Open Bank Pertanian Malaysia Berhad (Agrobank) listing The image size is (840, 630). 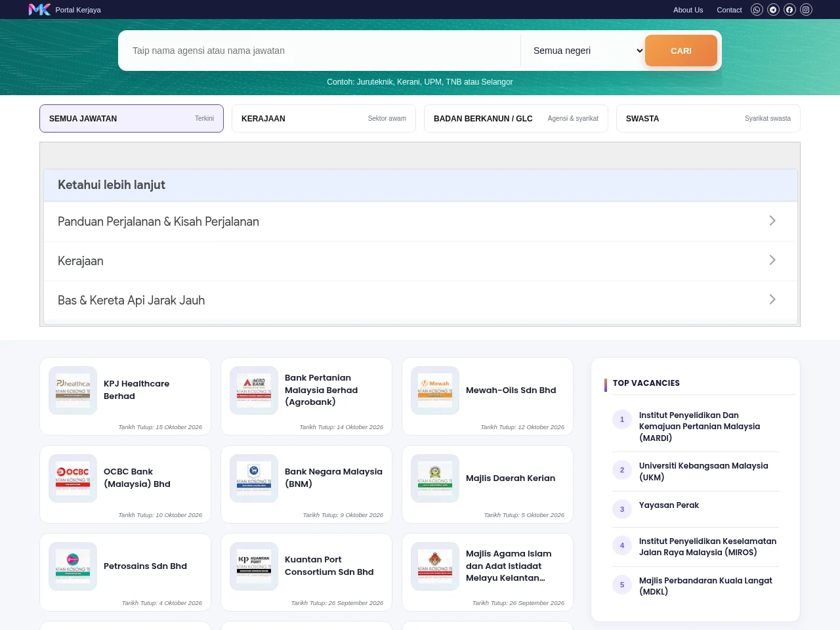click(x=322, y=390)
